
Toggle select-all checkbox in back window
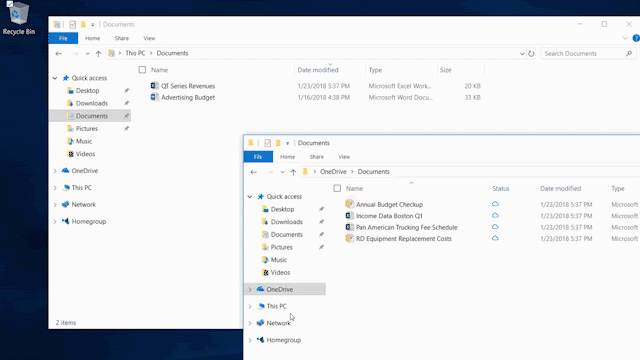click(142, 70)
